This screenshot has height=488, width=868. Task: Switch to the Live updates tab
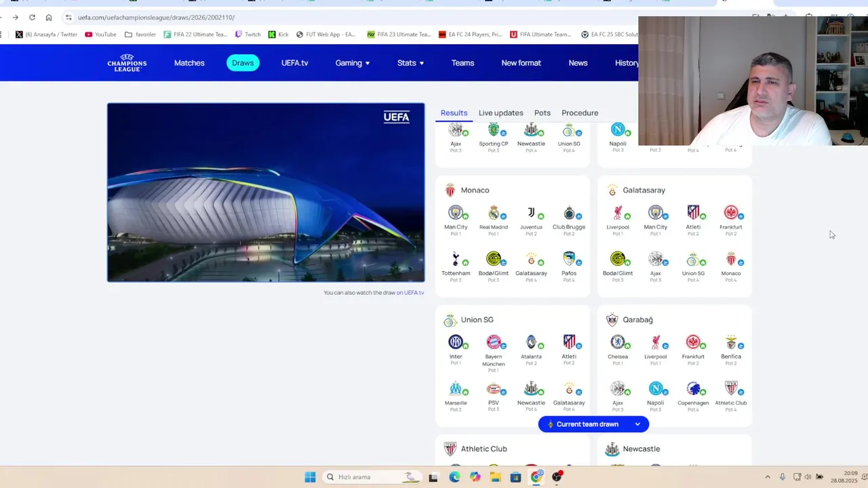point(500,113)
